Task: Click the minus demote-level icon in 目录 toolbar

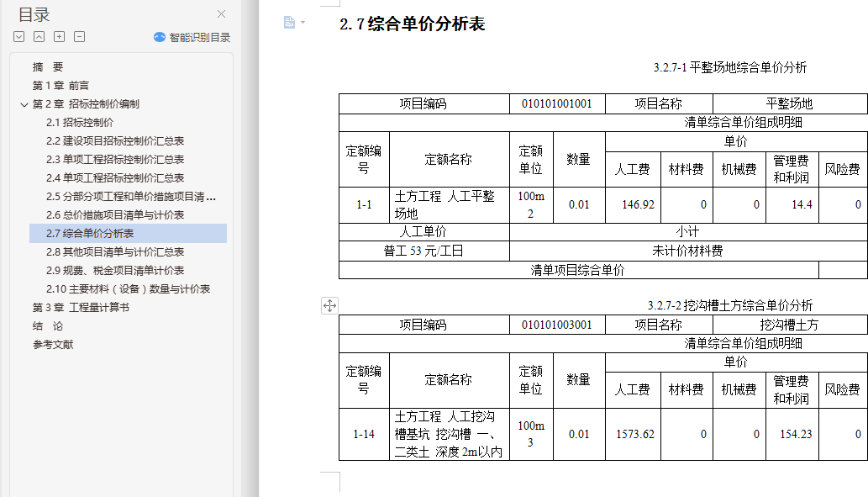Action: 79,37
